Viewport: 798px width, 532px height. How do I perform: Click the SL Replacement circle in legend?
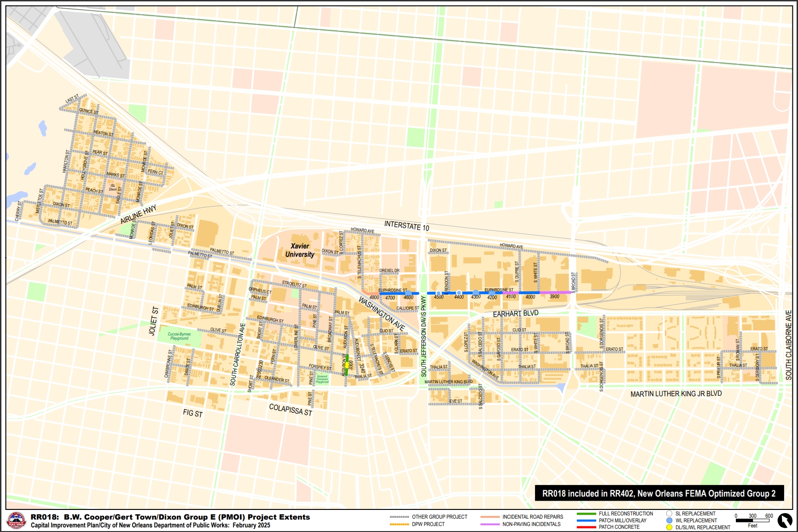point(669,514)
